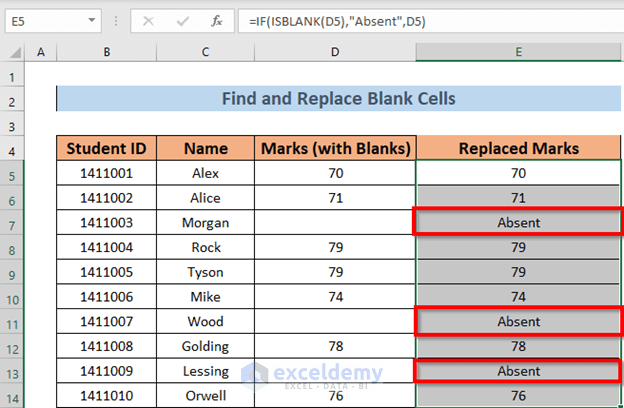Click 'Absent' in Morgan's row

(x=518, y=223)
